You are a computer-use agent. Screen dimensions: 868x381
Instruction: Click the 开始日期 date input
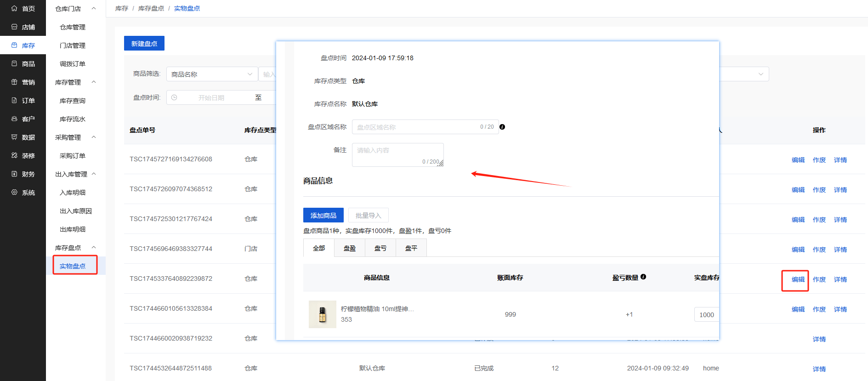coord(211,97)
